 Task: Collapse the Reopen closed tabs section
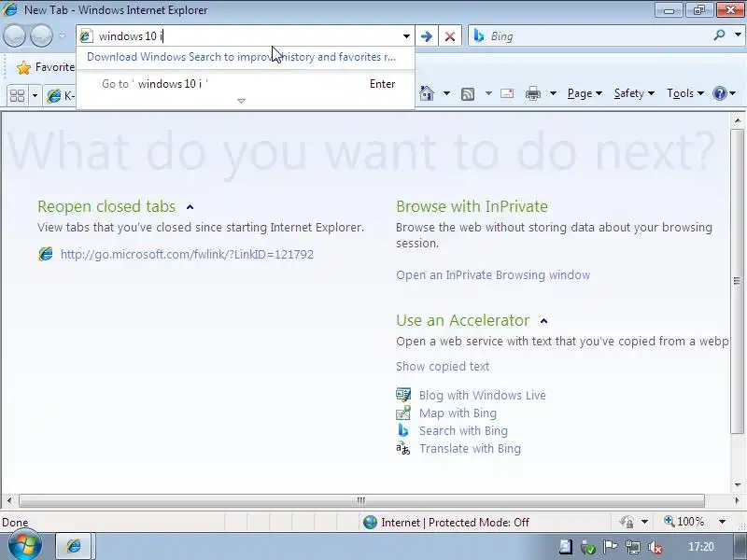(x=190, y=207)
